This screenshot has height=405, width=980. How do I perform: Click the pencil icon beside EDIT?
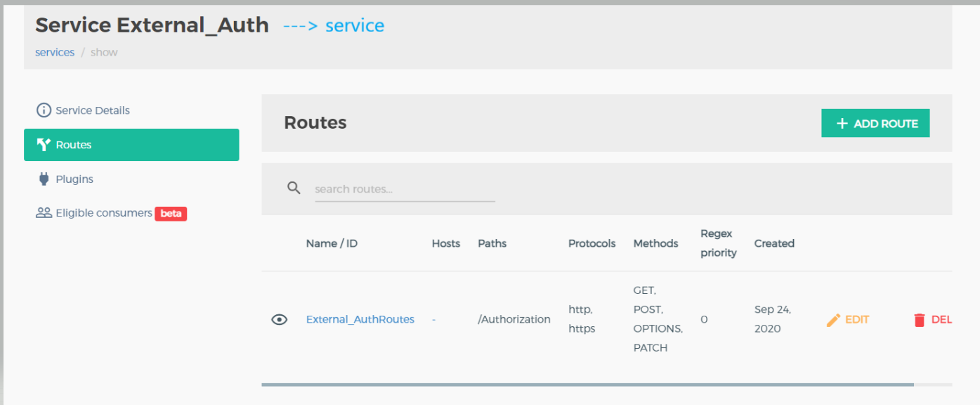click(x=833, y=320)
